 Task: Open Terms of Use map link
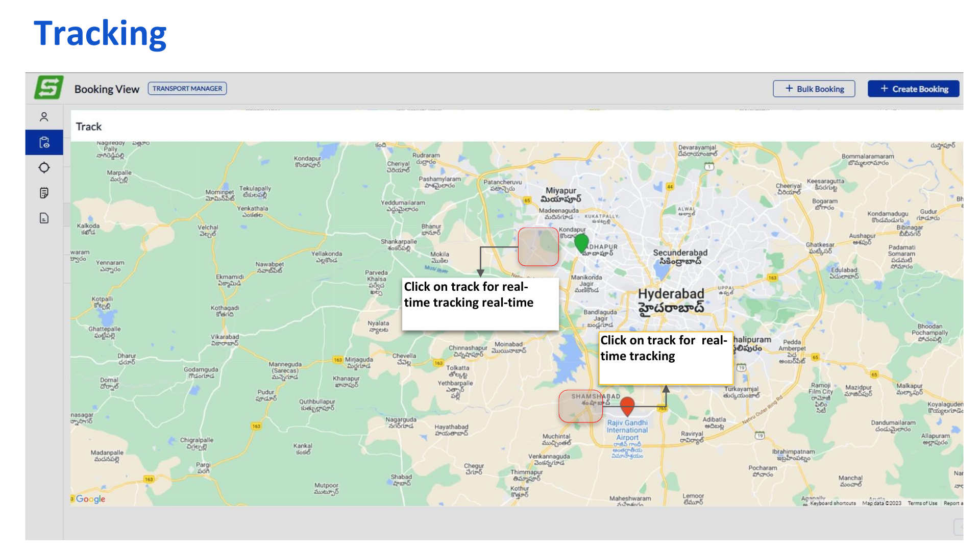pyautogui.click(x=922, y=503)
